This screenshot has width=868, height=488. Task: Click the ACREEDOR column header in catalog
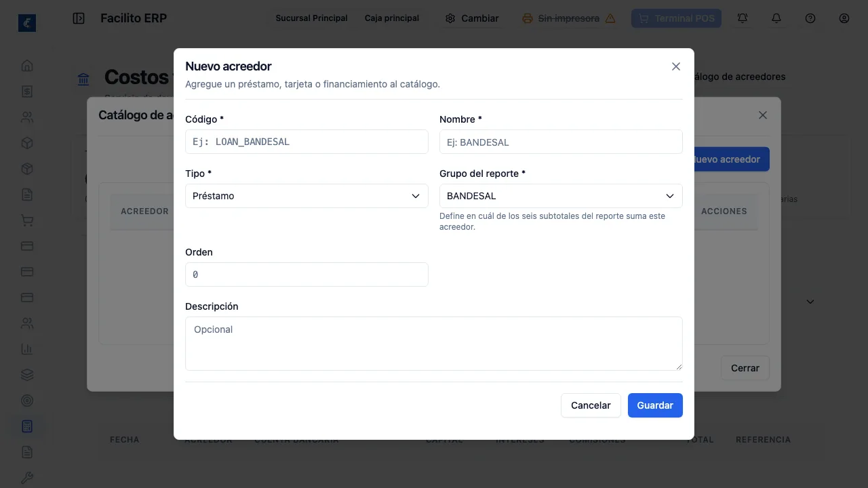[x=144, y=211]
